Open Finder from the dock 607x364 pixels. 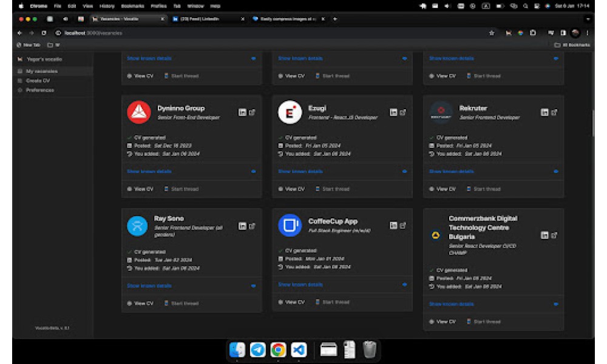click(237, 349)
